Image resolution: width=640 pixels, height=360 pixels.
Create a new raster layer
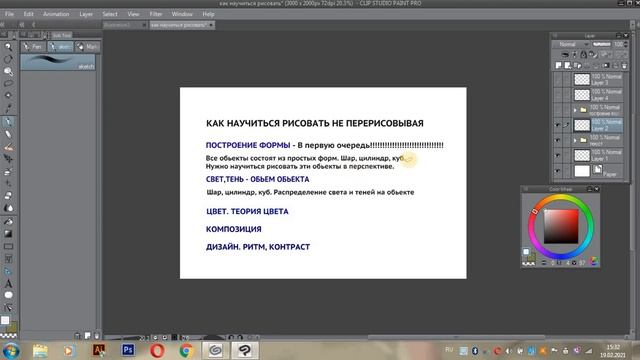559,65
